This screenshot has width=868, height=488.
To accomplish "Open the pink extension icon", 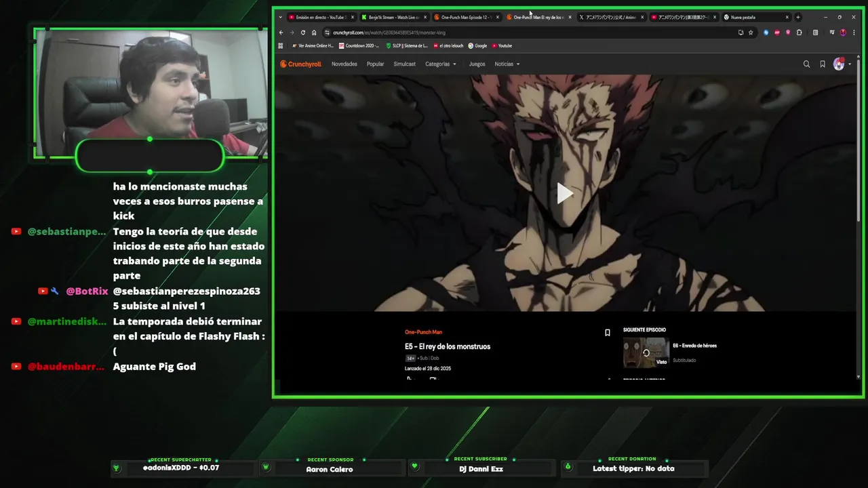I will 788,33.
